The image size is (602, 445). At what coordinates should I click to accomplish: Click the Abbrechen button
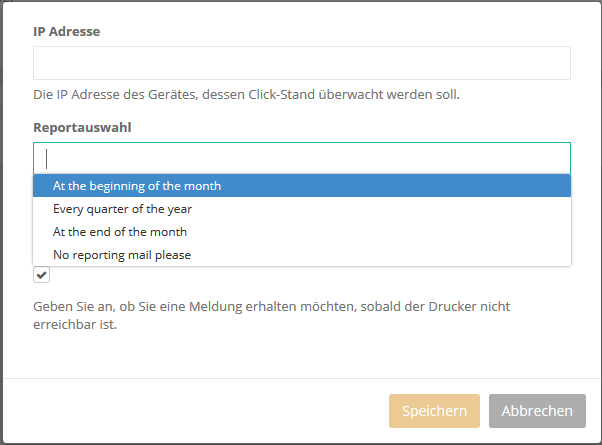click(537, 411)
